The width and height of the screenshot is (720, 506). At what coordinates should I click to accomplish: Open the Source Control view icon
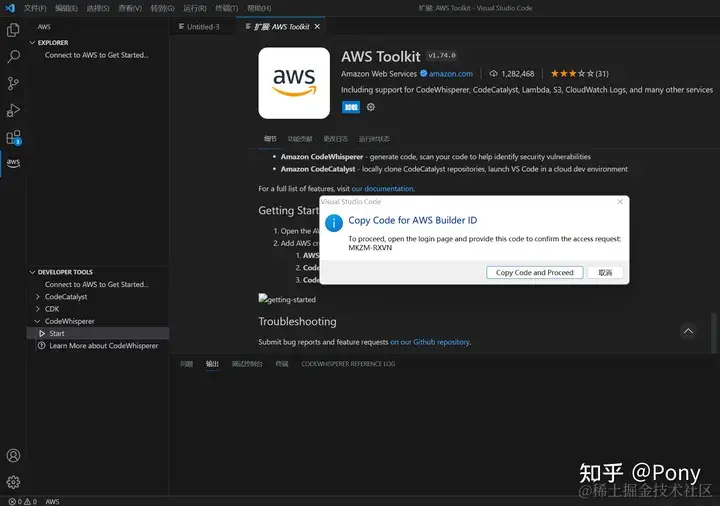13,84
